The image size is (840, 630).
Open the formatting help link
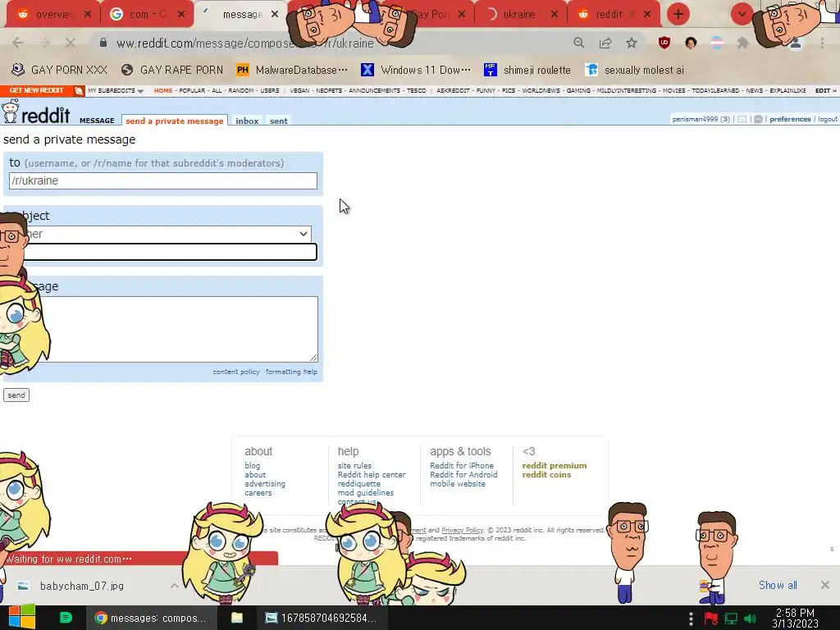[x=291, y=372]
